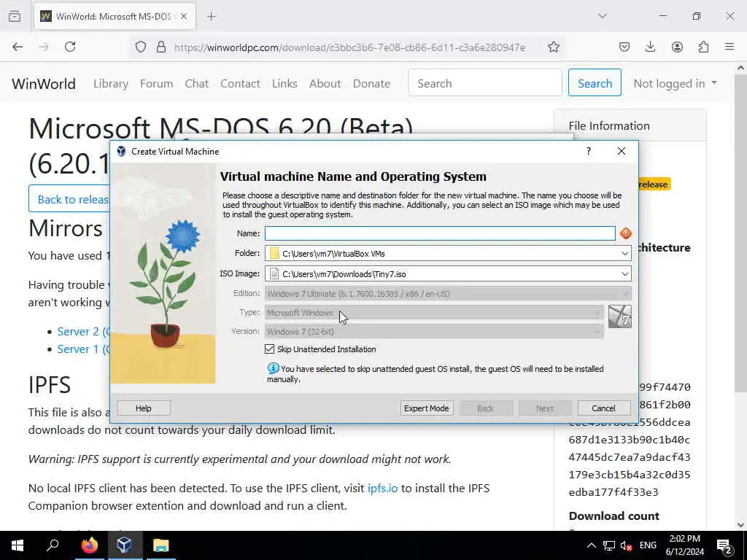Click the Help button in dialog
747x560 pixels.
[144, 408]
